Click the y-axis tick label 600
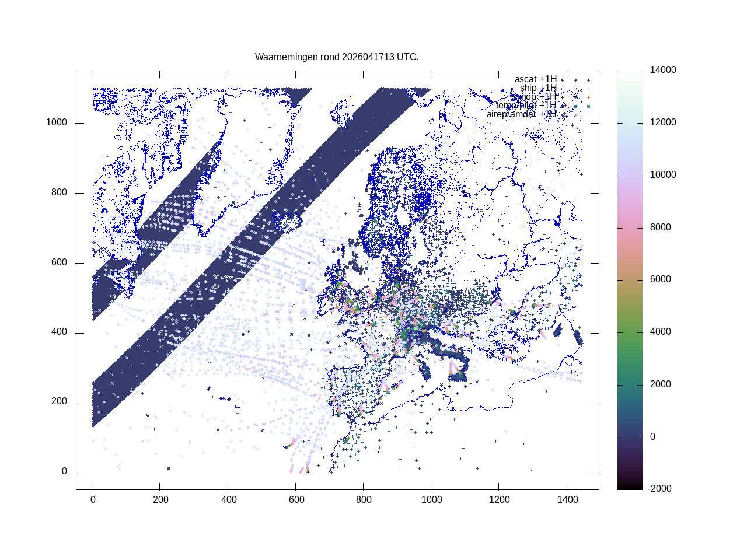Image resolution: width=747 pixels, height=560 pixels. point(58,263)
